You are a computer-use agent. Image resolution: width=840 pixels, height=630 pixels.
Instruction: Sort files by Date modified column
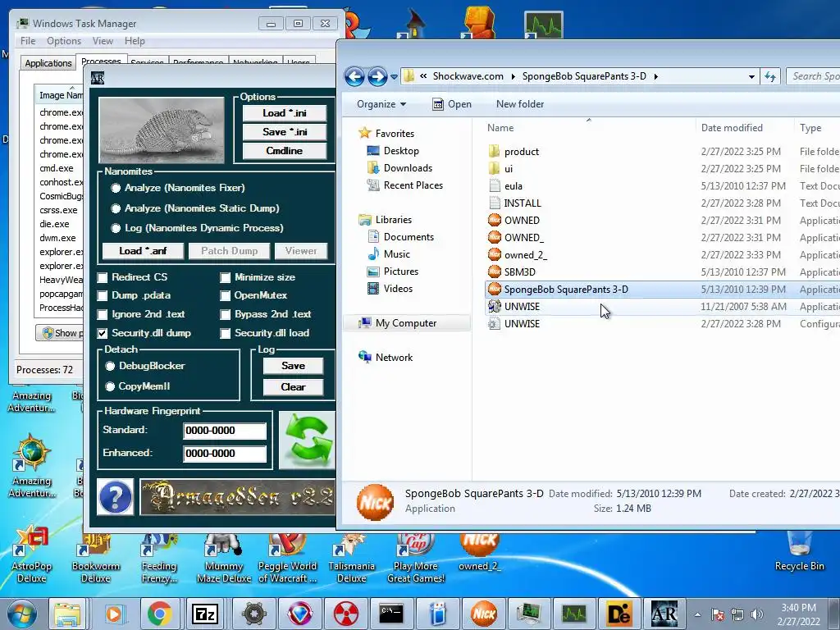click(732, 128)
